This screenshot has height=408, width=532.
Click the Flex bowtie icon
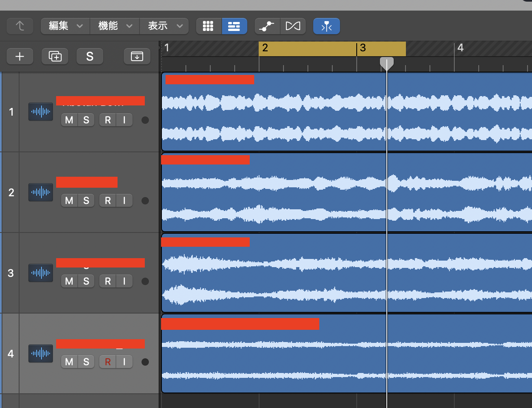pyautogui.click(x=293, y=26)
